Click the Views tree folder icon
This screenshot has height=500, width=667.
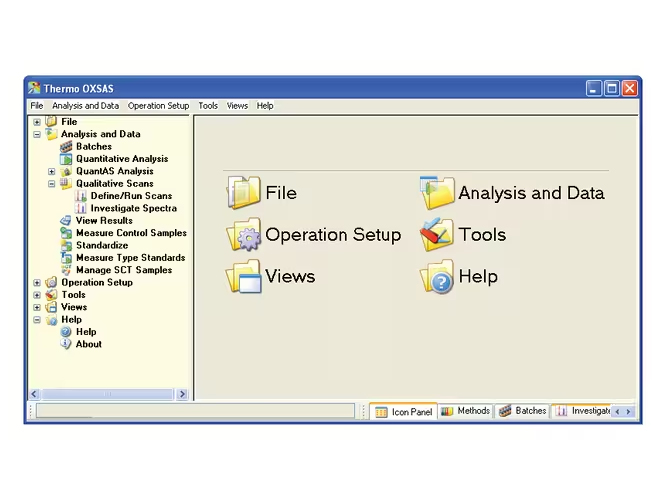[x=51, y=307]
